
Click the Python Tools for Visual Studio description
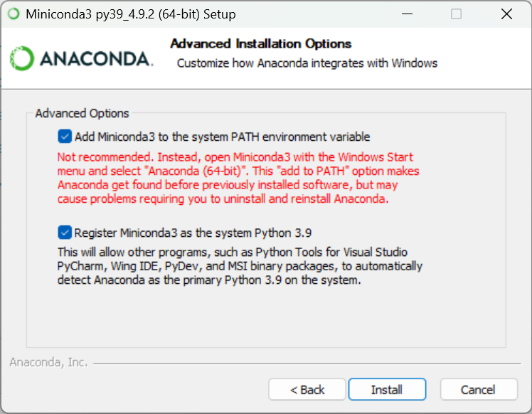pos(240,266)
